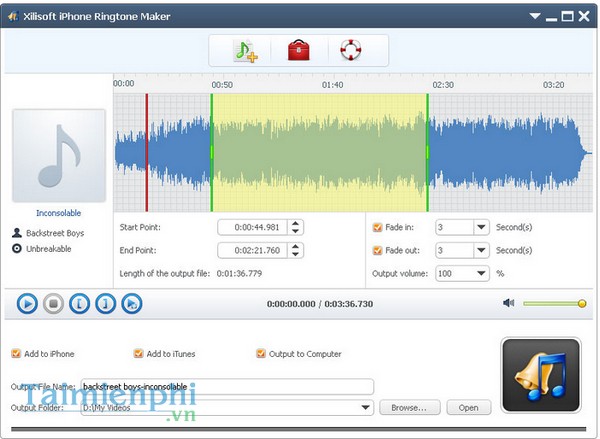
Task: Click the Browse... button
Action: (x=409, y=408)
